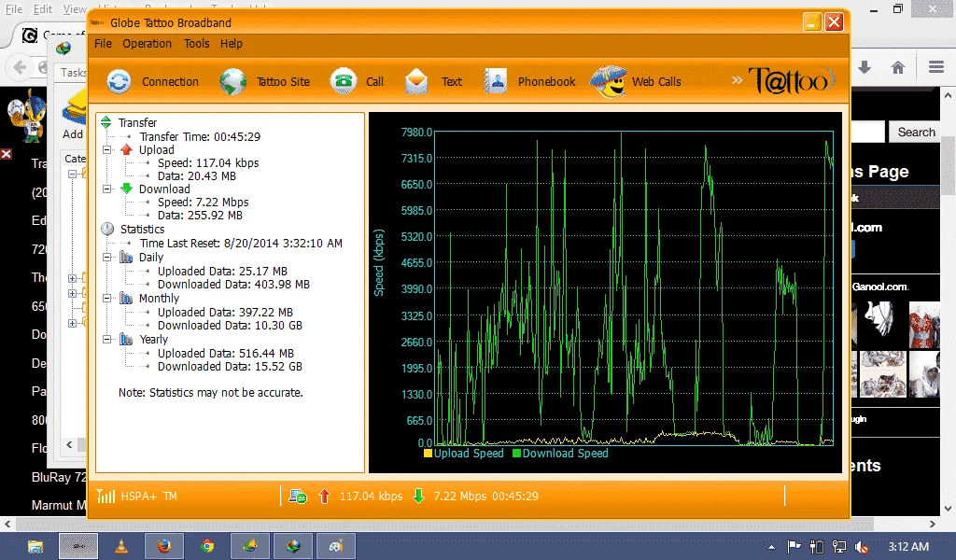The image size is (956, 560).
Task: Open Google Chrome from taskbar
Action: click(207, 546)
